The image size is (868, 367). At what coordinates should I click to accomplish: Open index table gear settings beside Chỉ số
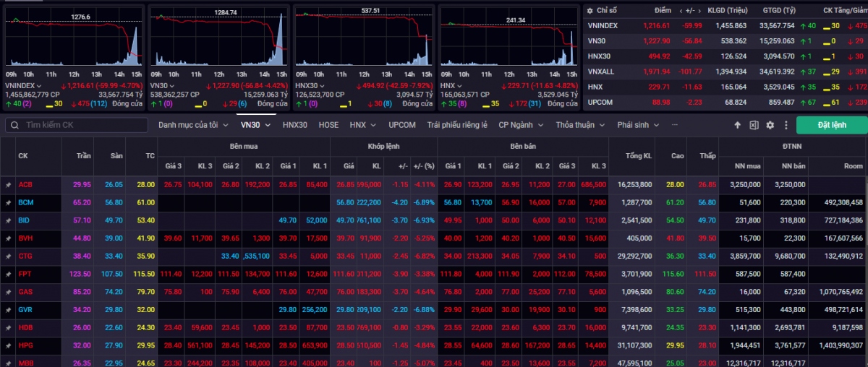(591, 11)
